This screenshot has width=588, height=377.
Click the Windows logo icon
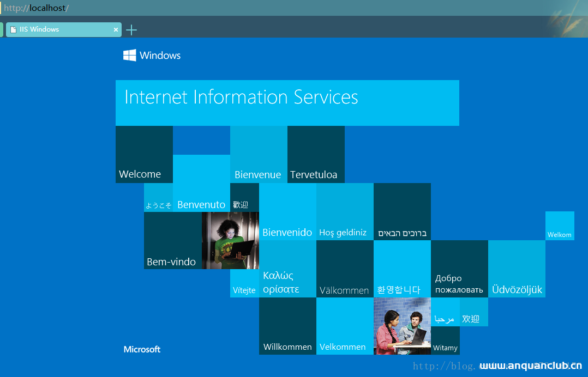click(130, 56)
